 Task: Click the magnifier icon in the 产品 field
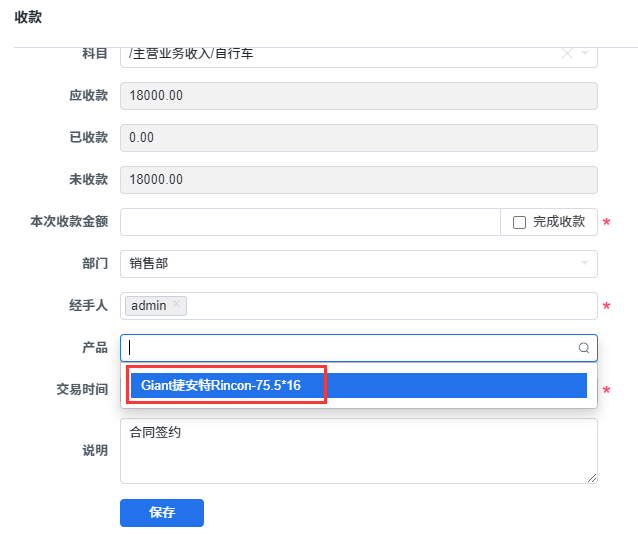pos(584,348)
